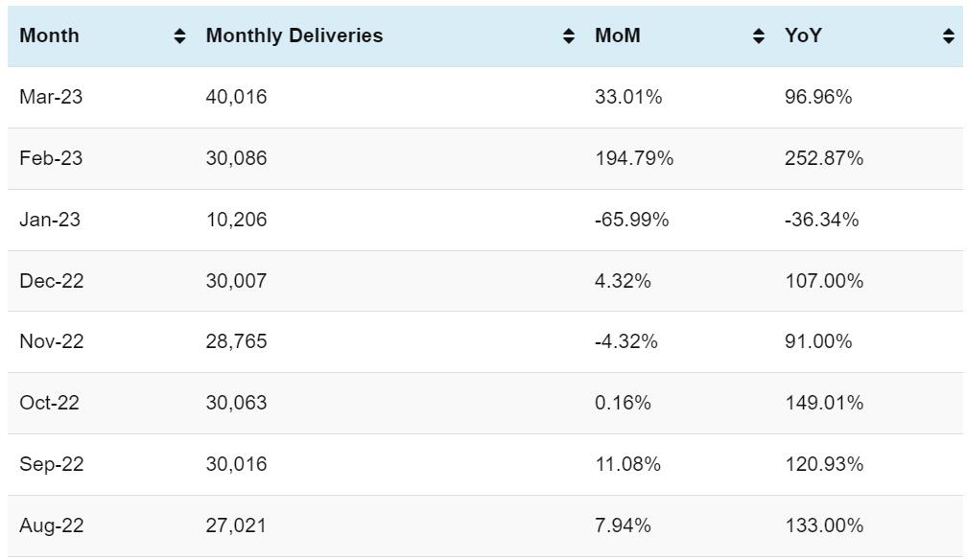The width and height of the screenshot is (967, 560).
Task: Click YoY value 133.00% for Aug-22
Action: click(x=823, y=525)
